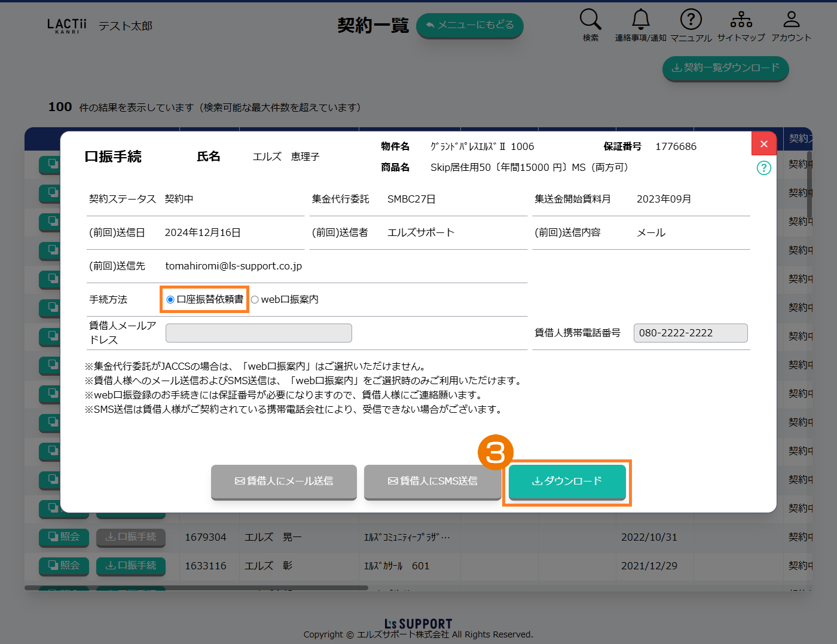Click the horizontal scrollbar under the table
Screen dimensions: 837x644
coord(196,588)
